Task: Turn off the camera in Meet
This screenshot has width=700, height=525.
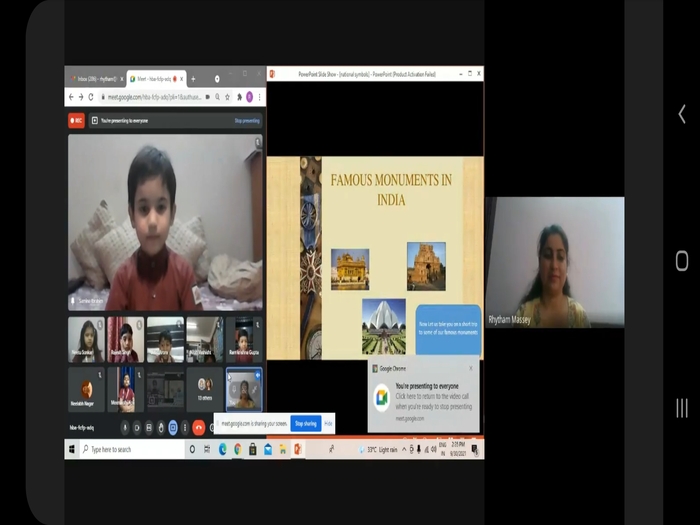Action: pos(137,428)
